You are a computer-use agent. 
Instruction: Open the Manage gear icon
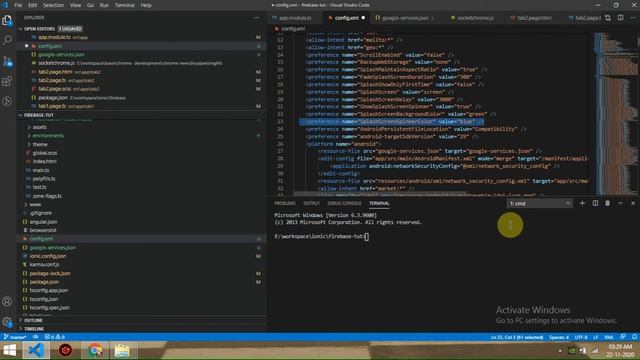tap(7, 322)
